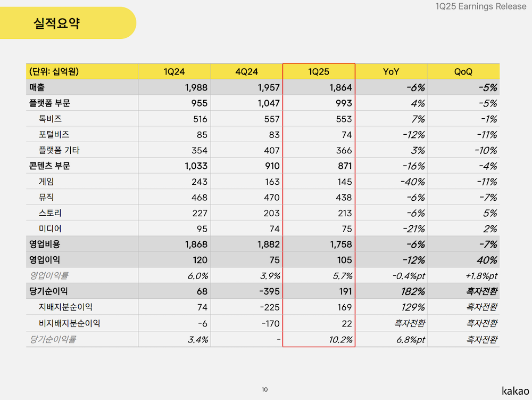
Task: Click the 1,033 콘텐츠 value
Action: [196, 166]
